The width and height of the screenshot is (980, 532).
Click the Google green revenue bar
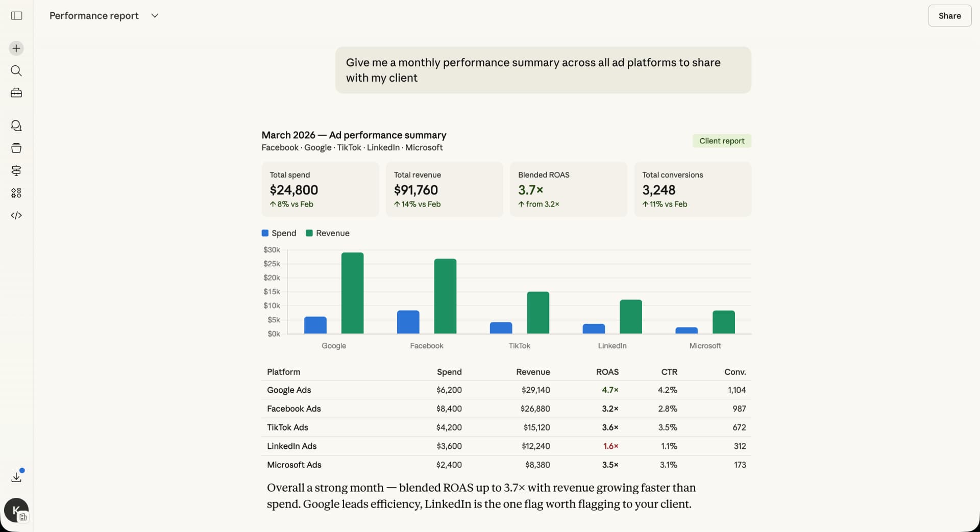tap(352, 293)
